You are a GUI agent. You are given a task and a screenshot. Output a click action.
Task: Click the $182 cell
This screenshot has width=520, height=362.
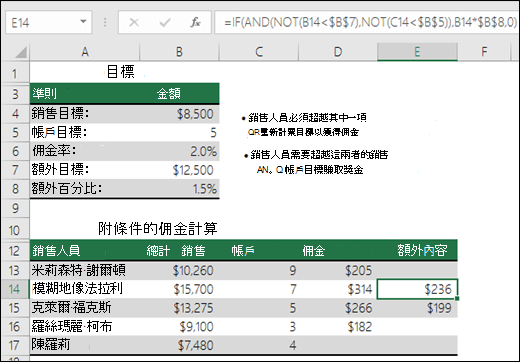click(338, 327)
